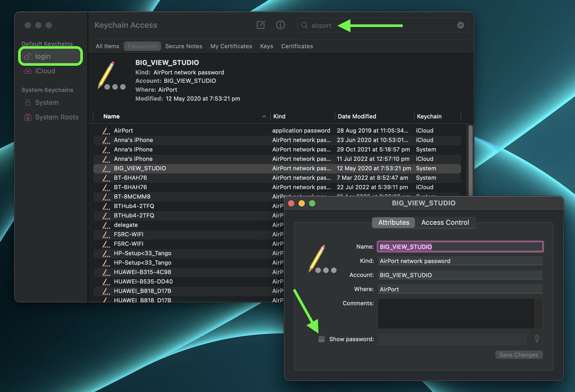Clear the airport search query
Viewport: 575px width, 392px height.
(460, 25)
